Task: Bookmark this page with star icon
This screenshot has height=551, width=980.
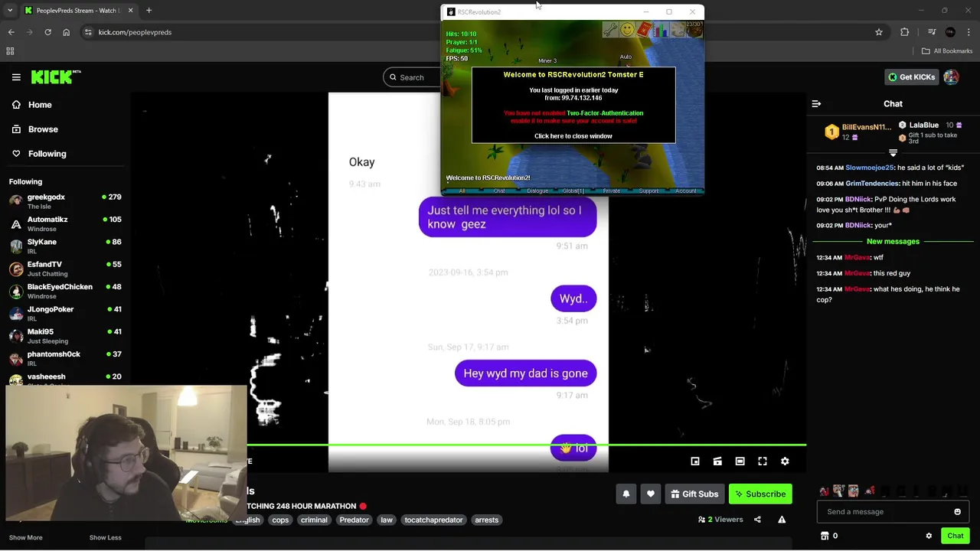Action: pyautogui.click(x=879, y=32)
